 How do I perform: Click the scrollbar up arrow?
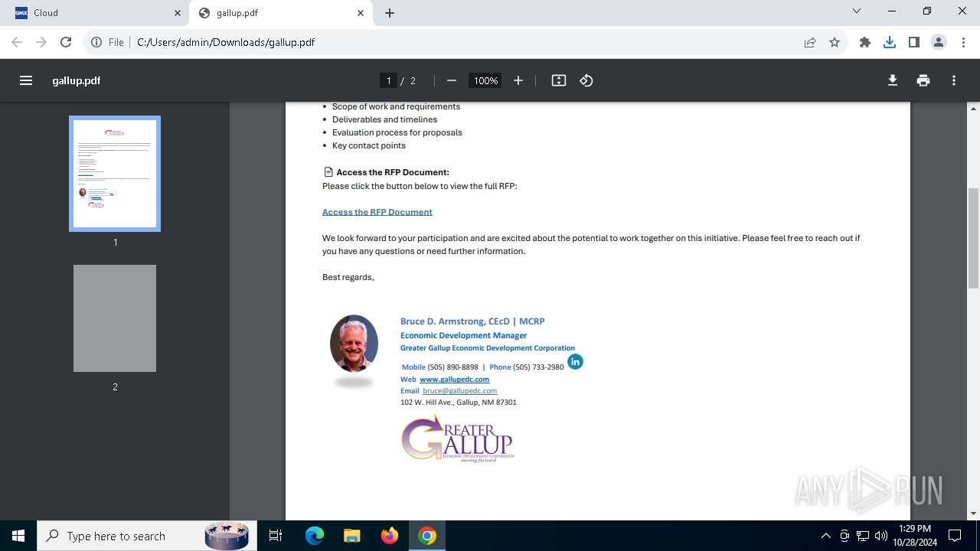974,108
